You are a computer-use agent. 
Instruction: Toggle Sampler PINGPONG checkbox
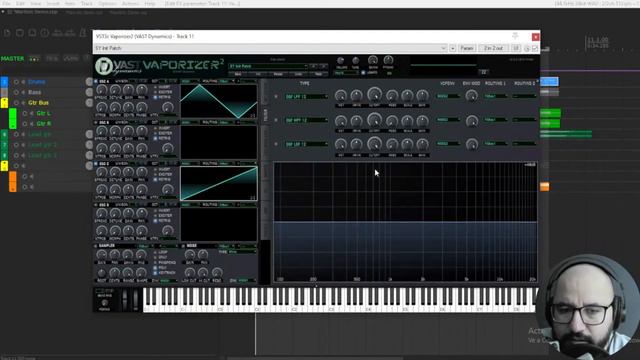[155, 262]
